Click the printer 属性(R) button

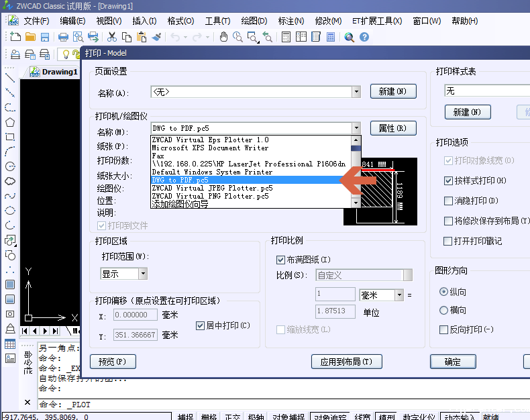coord(392,128)
